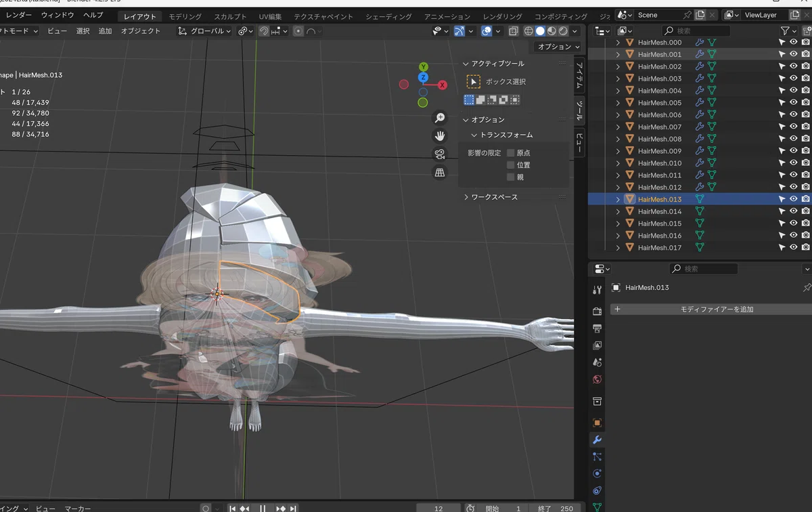Switch to the スカルプト workspace tab

click(230, 16)
